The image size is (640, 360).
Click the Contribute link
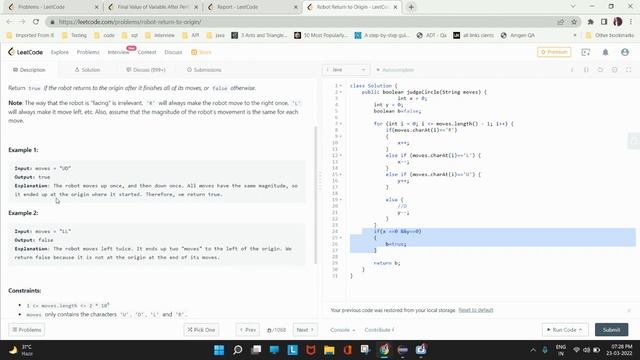379,330
